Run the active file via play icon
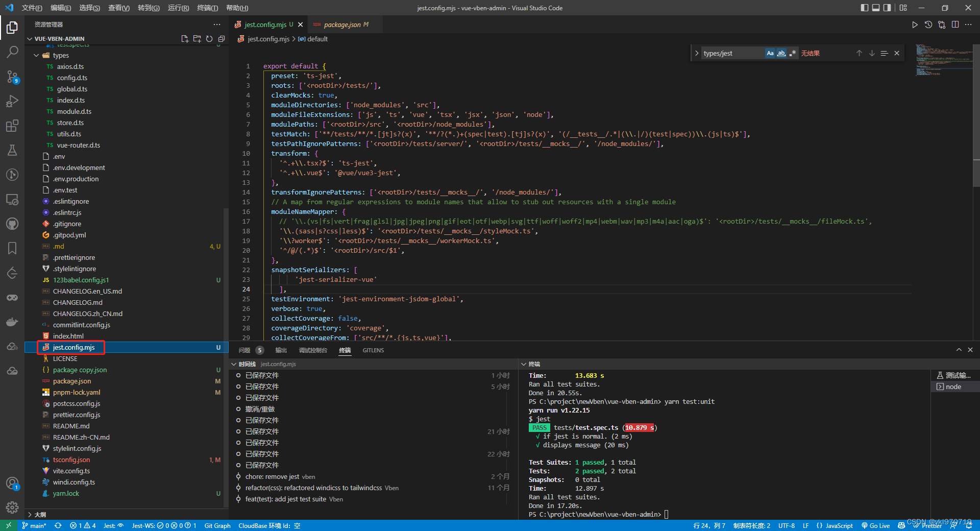The width and height of the screenshot is (980, 531). 915,25
